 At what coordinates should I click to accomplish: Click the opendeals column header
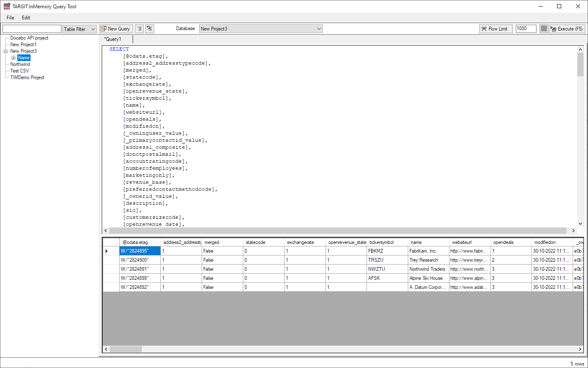511,242
